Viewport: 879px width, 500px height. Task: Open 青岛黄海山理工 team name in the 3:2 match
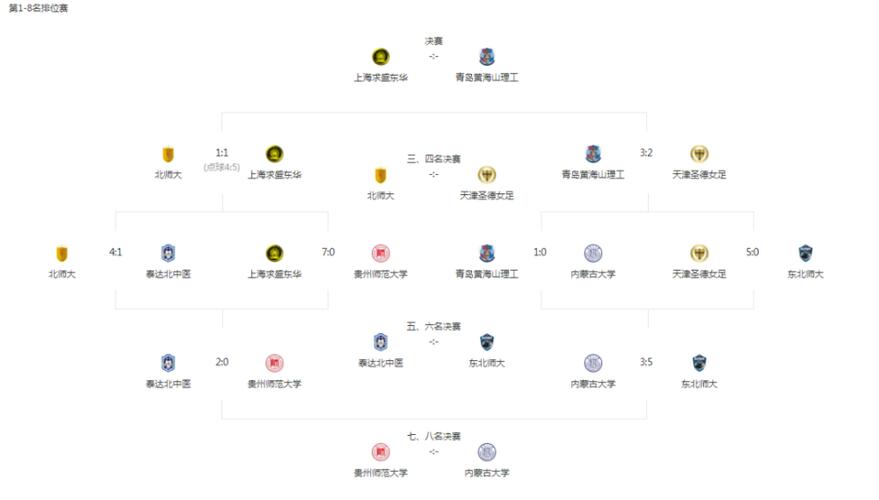pyautogui.click(x=593, y=175)
